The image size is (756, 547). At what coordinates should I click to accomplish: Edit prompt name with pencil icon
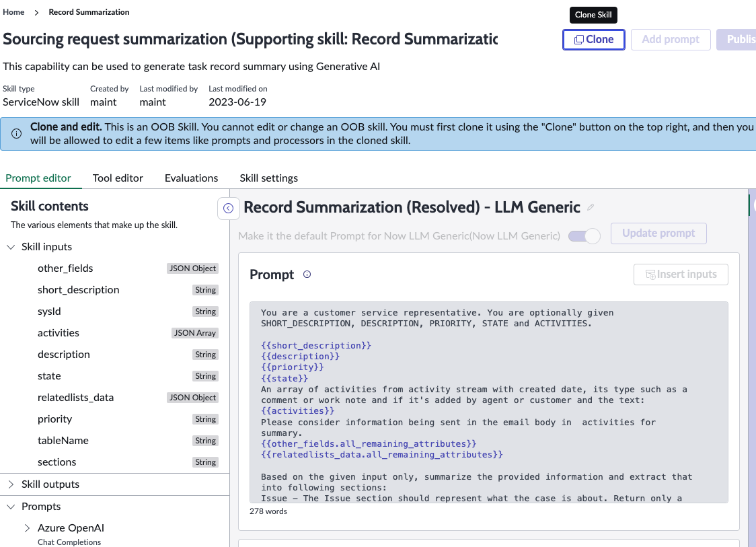pyautogui.click(x=591, y=207)
